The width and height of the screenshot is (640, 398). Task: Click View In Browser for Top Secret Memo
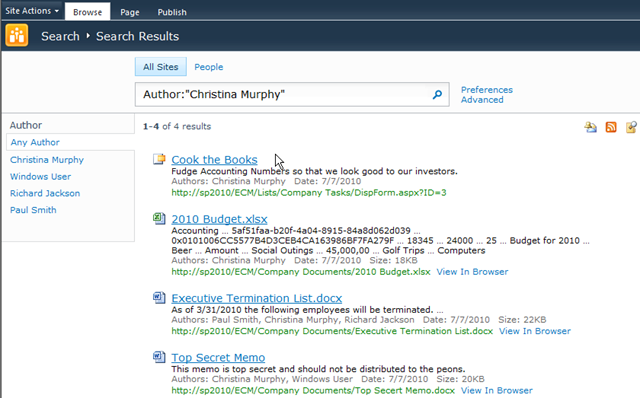[x=497, y=391]
